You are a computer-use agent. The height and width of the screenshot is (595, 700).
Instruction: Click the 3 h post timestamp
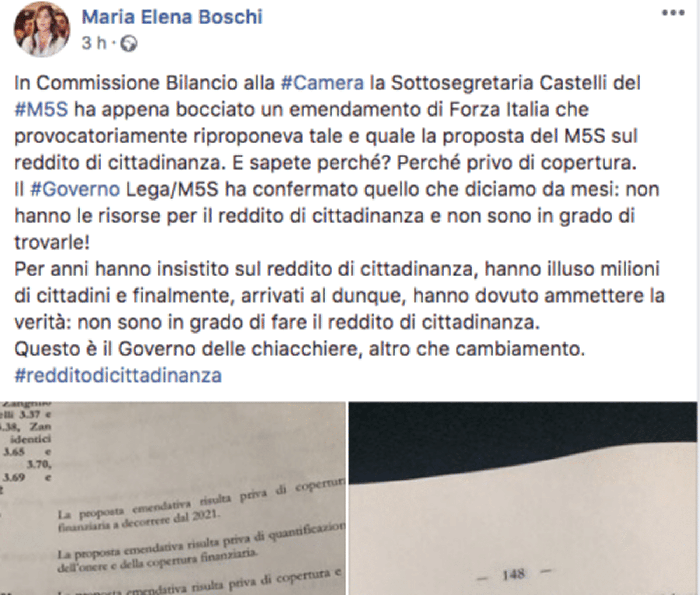click(94, 43)
